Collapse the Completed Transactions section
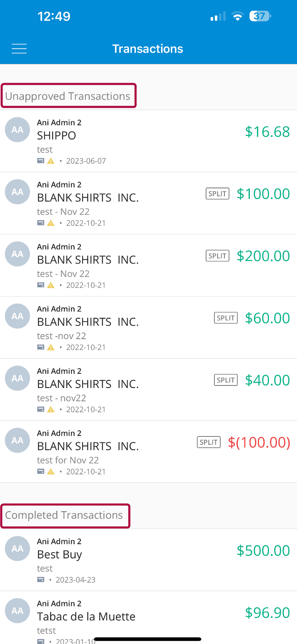The image size is (297, 644). pyautogui.click(x=65, y=515)
